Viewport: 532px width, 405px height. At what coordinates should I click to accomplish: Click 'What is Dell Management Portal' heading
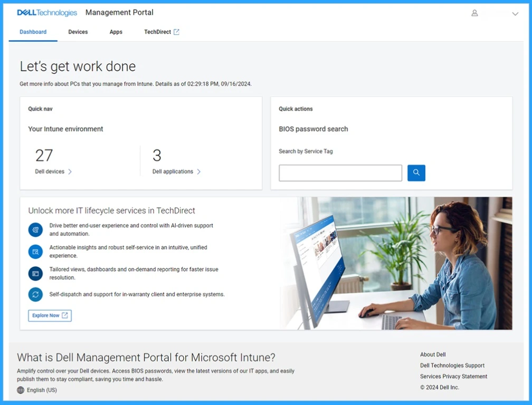pyautogui.click(x=146, y=358)
